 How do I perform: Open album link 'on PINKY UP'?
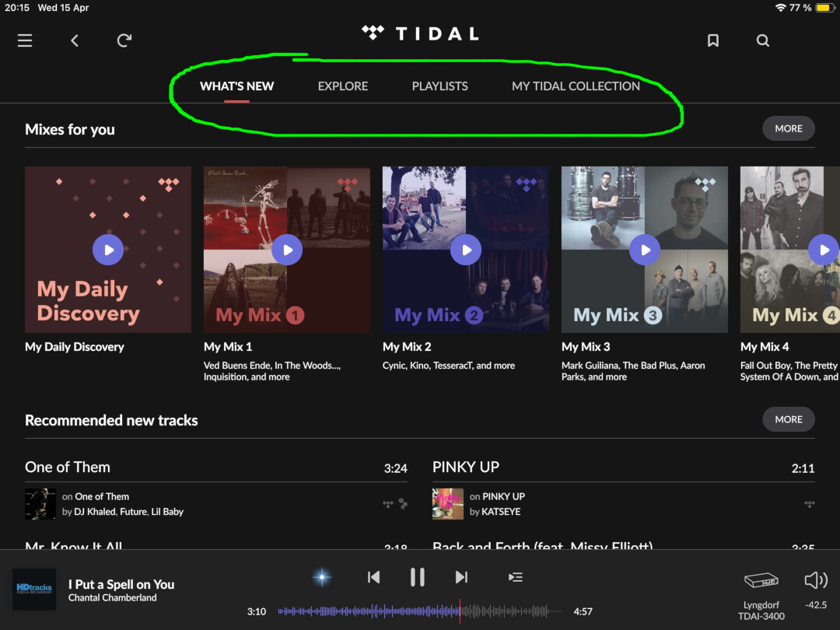[497, 496]
